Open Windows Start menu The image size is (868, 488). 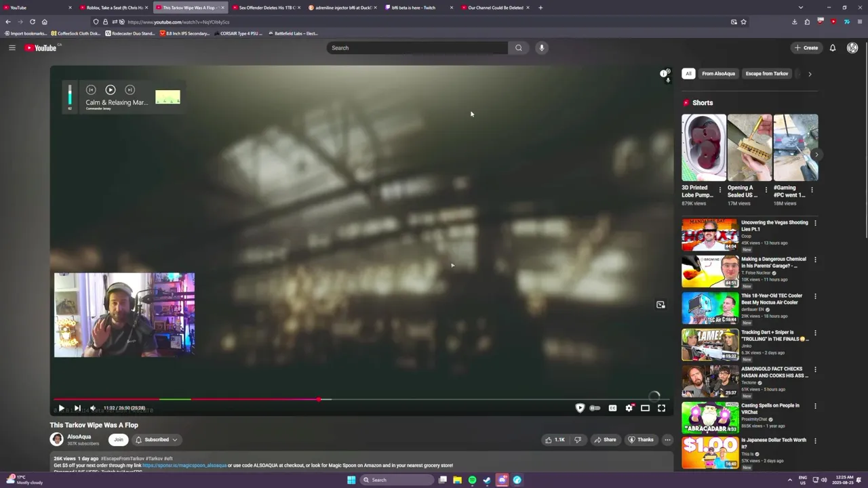click(x=351, y=480)
